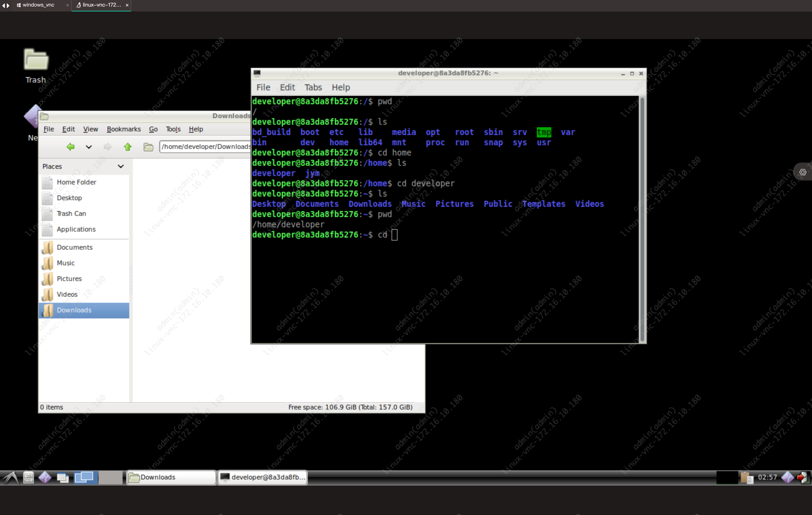Open the folder icon beside the path bar
The image size is (812, 515).
[148, 147]
